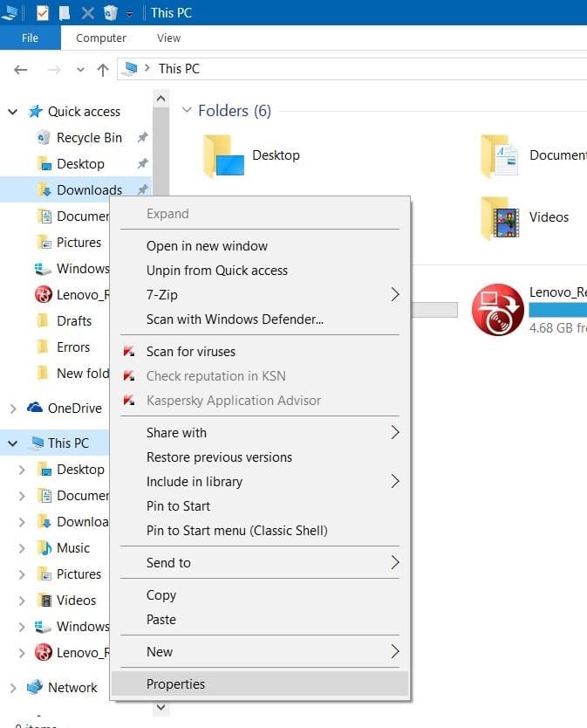
Task: Open the Customize Quick Access Toolbar dropdown
Action: pos(129,14)
